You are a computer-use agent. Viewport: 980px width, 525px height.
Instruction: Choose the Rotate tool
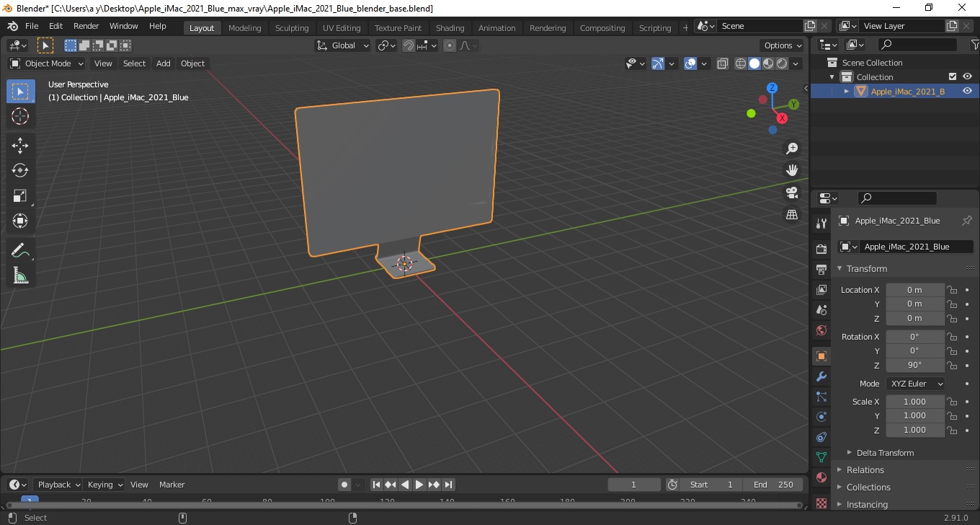tap(20, 170)
